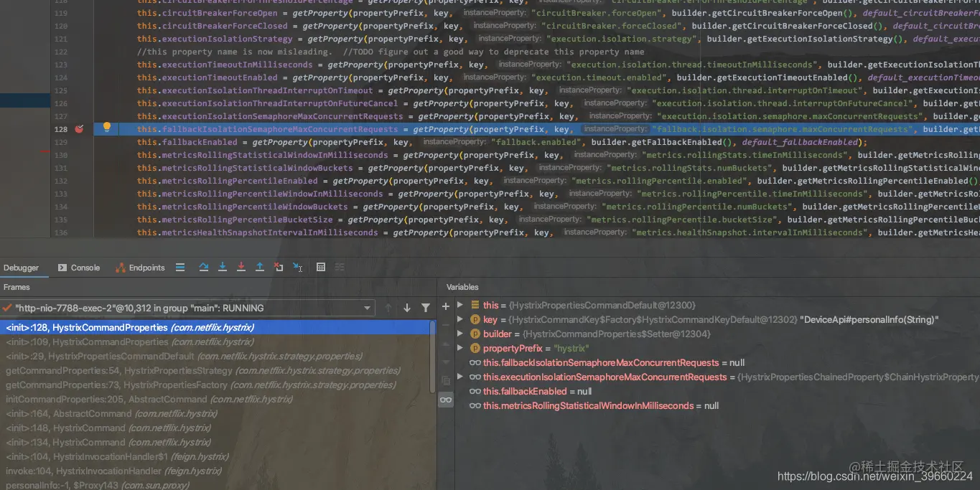Click the Drop Frame icon
The height and width of the screenshot is (490, 980).
click(x=279, y=268)
